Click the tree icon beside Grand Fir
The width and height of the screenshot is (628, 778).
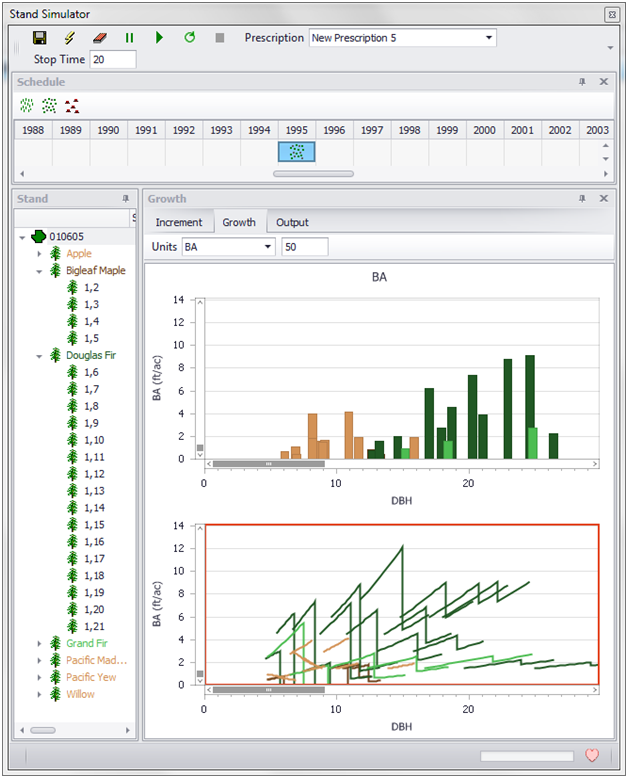56,643
